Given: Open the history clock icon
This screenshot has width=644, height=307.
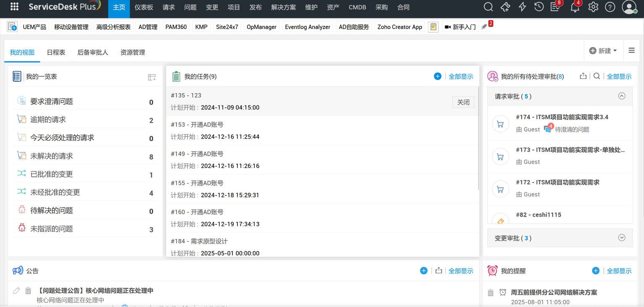Looking at the screenshot, I should (x=539, y=7).
